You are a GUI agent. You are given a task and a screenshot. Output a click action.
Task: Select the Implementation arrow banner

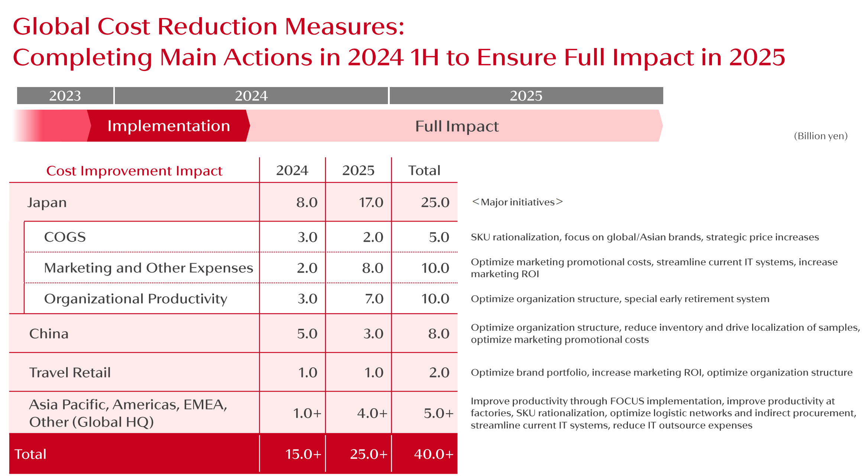click(x=169, y=126)
